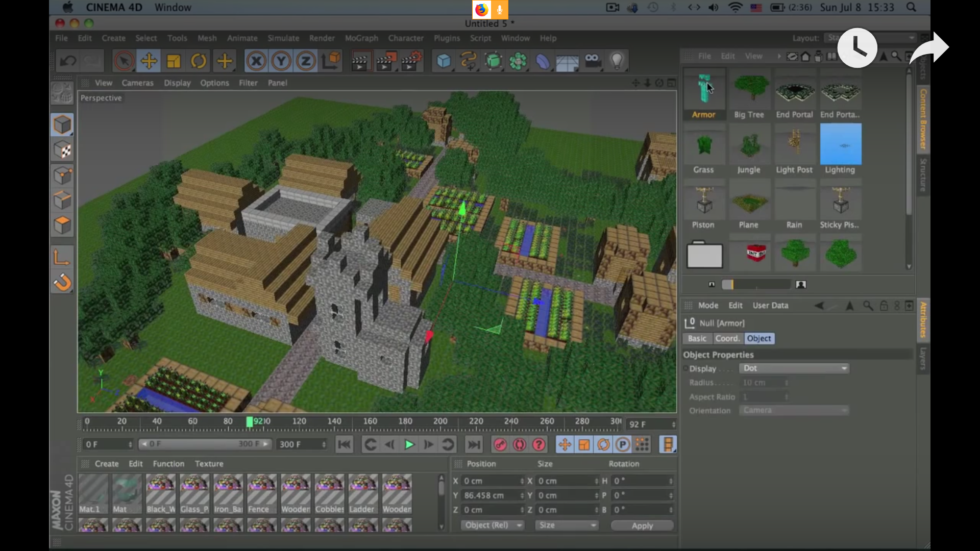Adjust the thumbnail size slider
This screenshot has height=551, width=980.
756,285
